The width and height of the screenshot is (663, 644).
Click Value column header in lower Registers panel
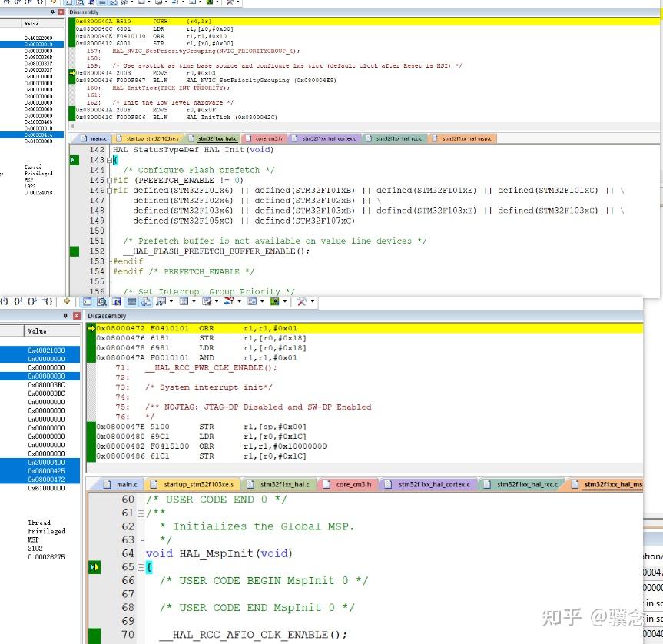(51, 331)
